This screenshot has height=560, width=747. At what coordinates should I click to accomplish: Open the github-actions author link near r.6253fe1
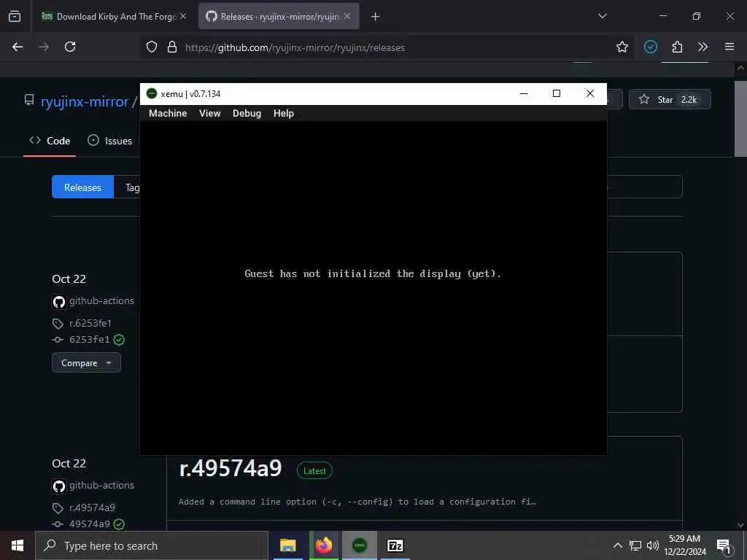[101, 301]
